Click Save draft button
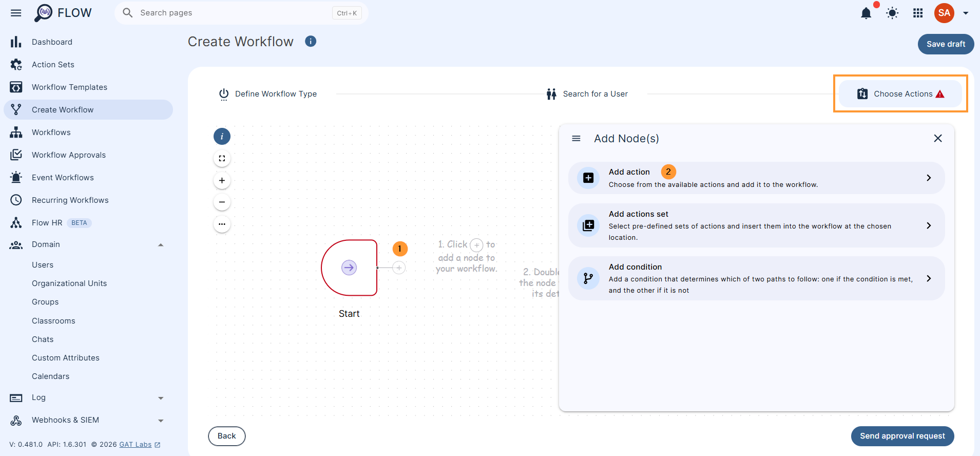This screenshot has width=980, height=456. (946, 44)
